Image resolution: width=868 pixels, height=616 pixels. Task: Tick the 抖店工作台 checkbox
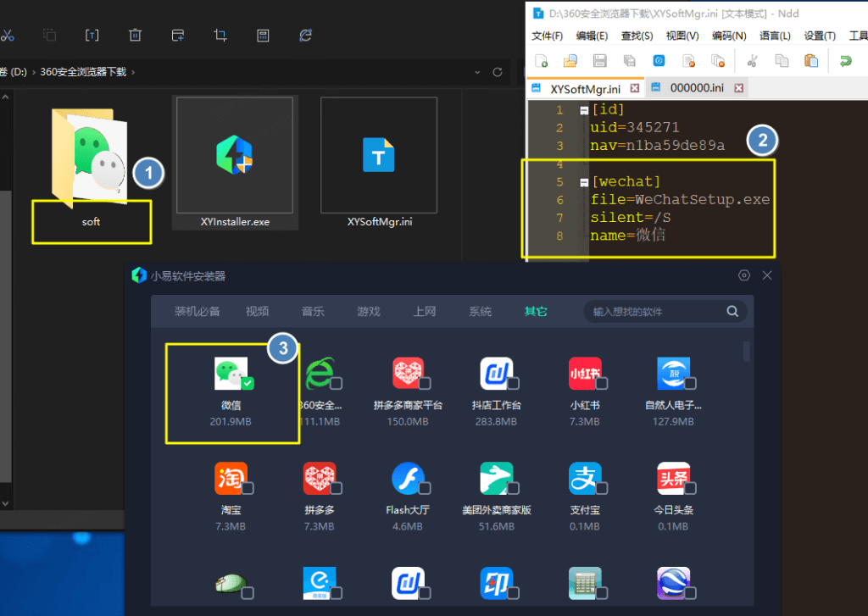[513, 383]
